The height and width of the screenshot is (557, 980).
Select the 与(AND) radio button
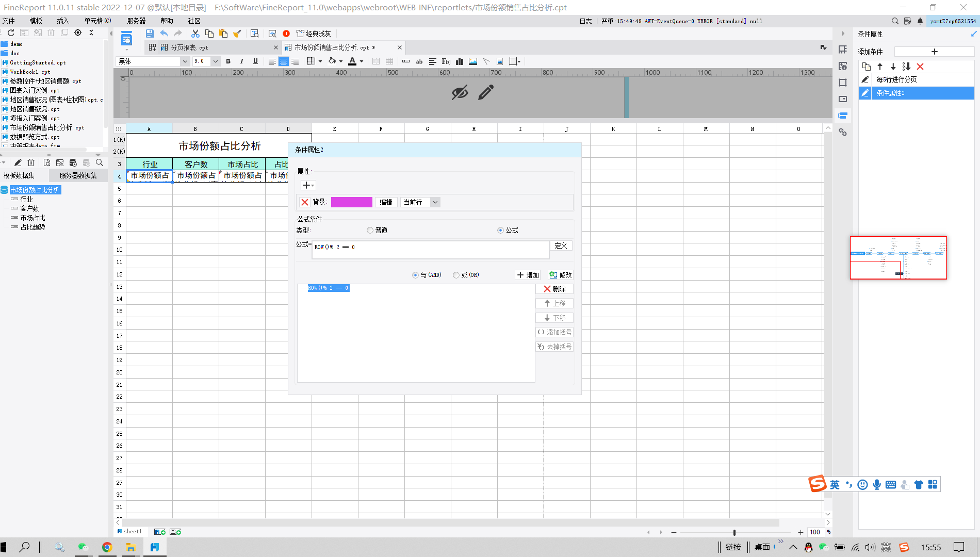tap(415, 275)
